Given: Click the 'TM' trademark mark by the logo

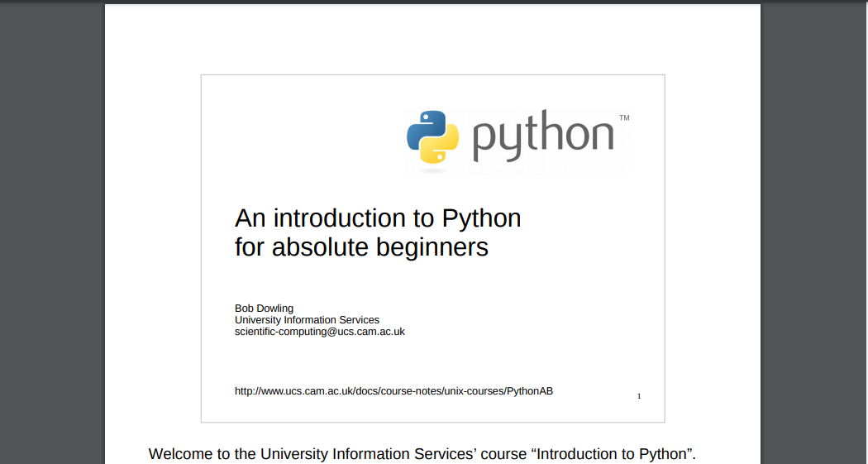Looking at the screenshot, I should pyautogui.click(x=624, y=117).
